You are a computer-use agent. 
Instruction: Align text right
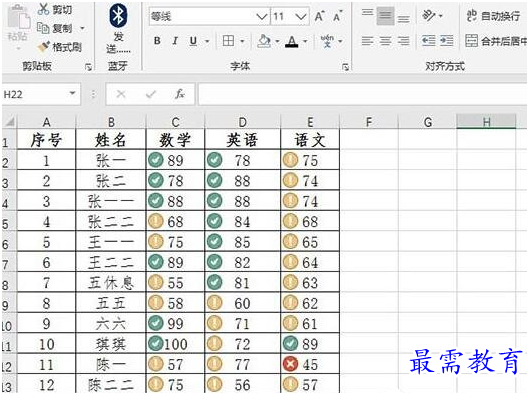403,41
